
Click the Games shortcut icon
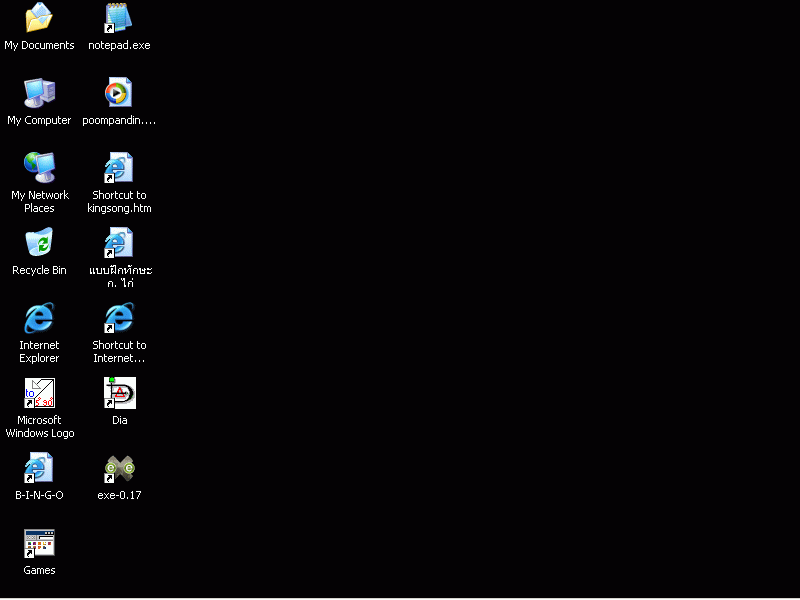tap(39, 543)
